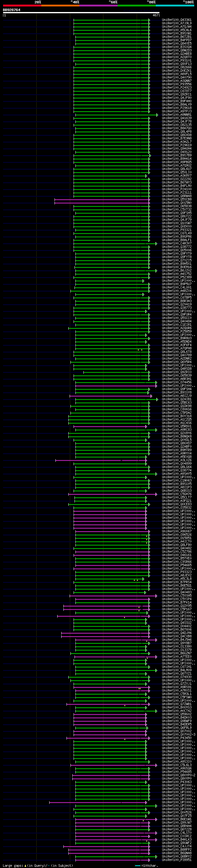Click the UniRef100_Q84YE5 label
The width and height of the screenshot is (197, 868).
177,43
